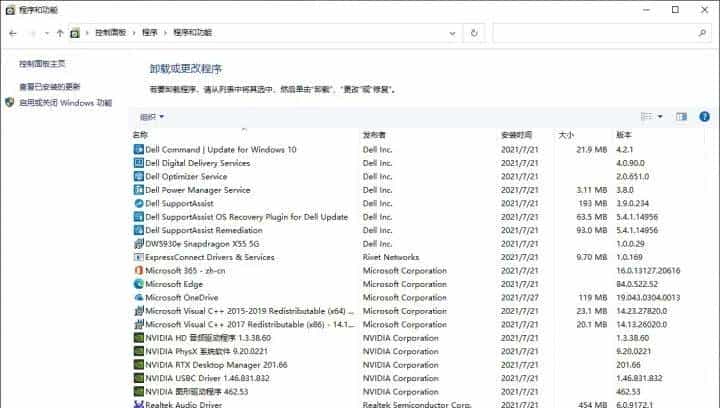Click the Dell Digital Delivery Services icon
Viewport: 720px width, 408px height.
tap(139, 163)
